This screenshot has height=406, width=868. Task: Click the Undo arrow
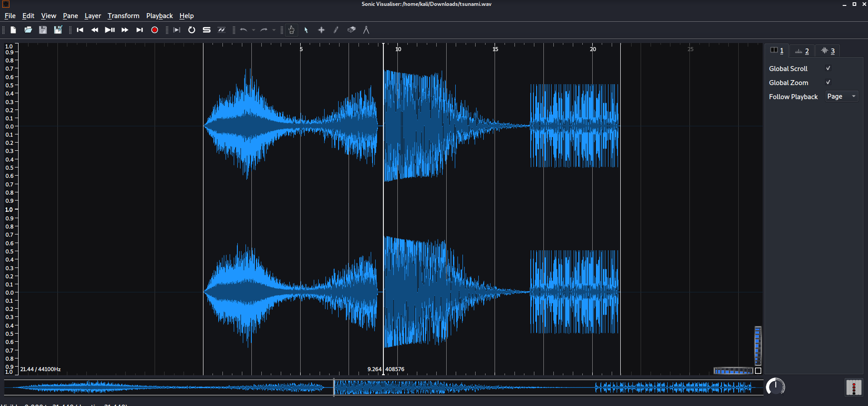tap(244, 30)
